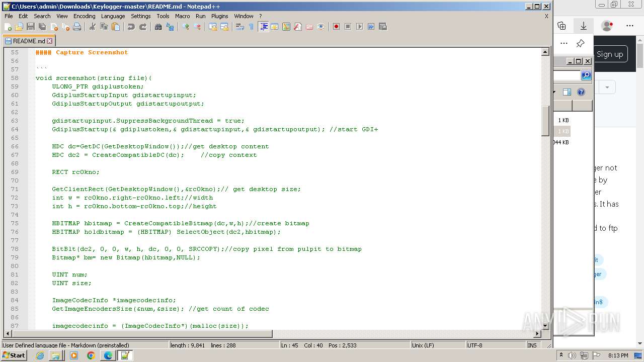Zoom in using the toolbar icon
The image size is (644, 362).
[x=186, y=27]
